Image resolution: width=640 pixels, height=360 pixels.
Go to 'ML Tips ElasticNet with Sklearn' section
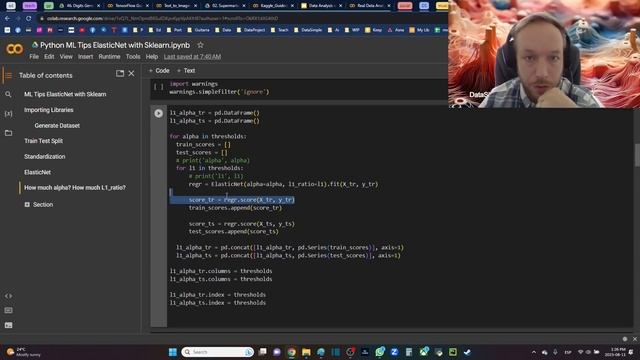coord(65,94)
